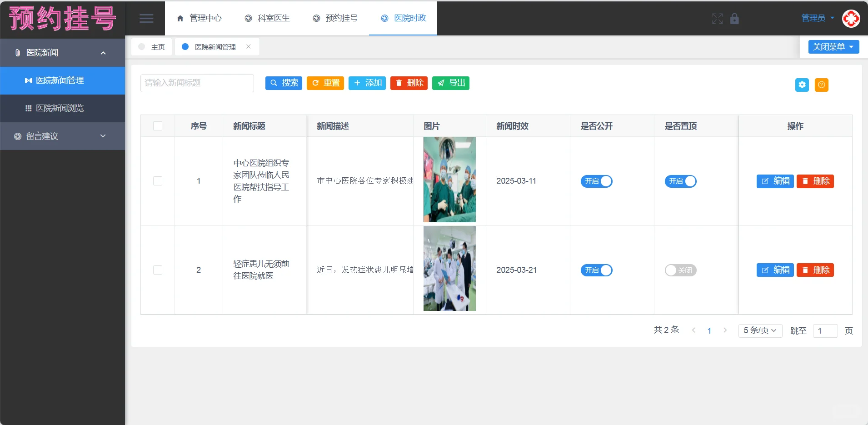
Task: Switch to the 科室医生 tab
Action: coord(267,18)
